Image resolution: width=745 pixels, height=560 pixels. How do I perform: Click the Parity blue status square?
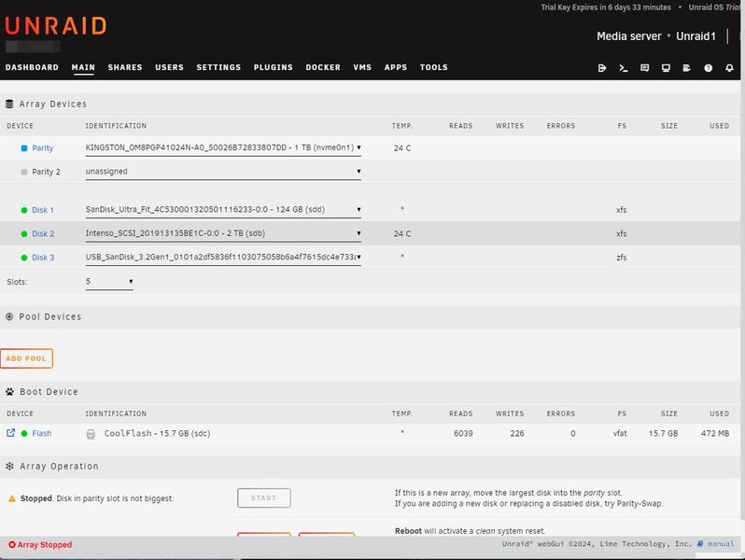click(24, 148)
